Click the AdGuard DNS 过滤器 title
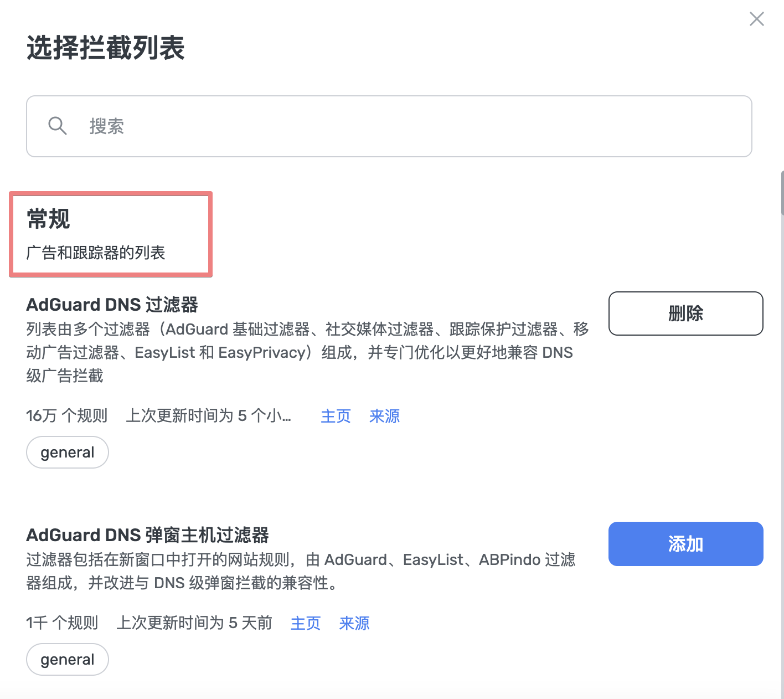784x699 pixels. pyautogui.click(x=112, y=305)
